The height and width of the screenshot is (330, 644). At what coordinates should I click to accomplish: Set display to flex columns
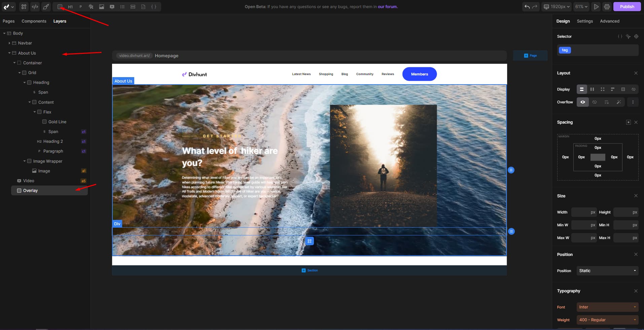point(592,89)
